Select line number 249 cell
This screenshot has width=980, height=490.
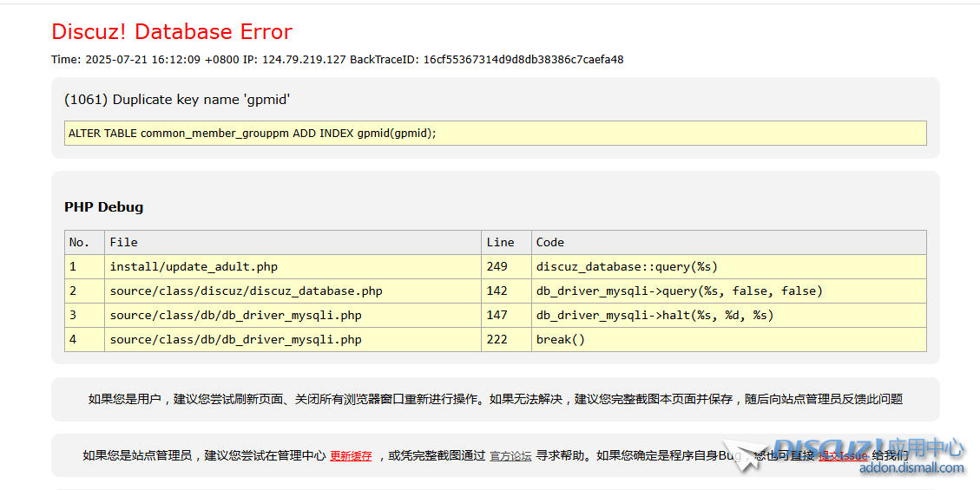(506, 266)
